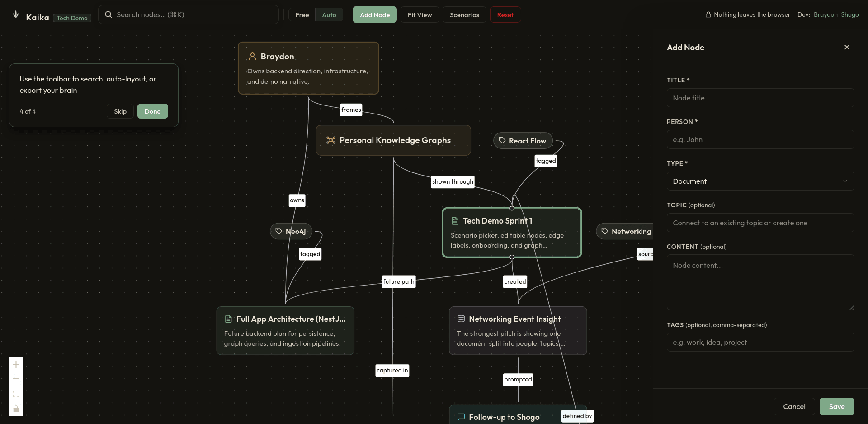Click the red Reset button
Screen dimensions: 868x424
pos(505,14)
